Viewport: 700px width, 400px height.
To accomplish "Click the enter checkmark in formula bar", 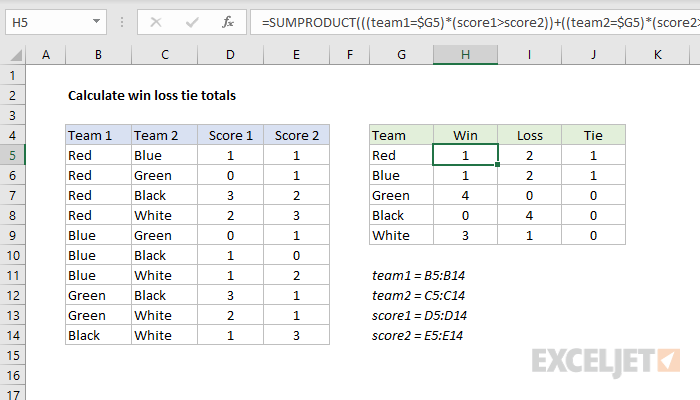I will click(190, 20).
